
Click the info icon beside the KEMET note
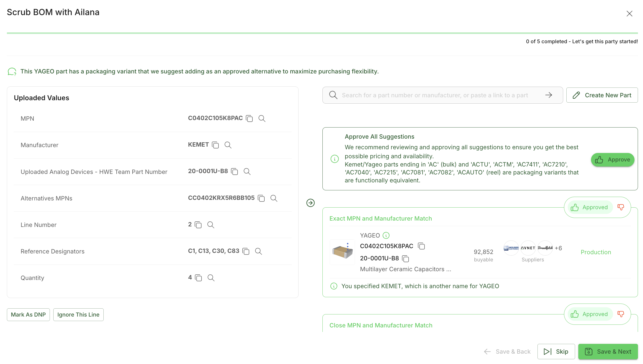(x=334, y=286)
